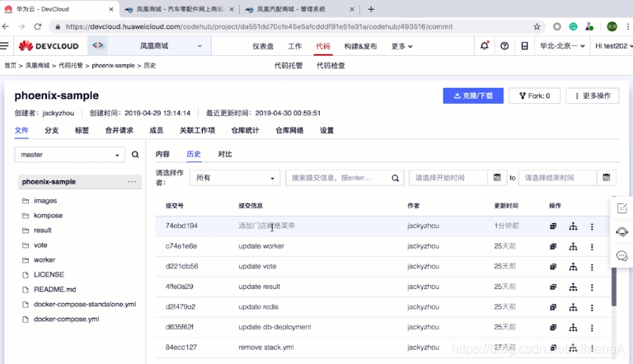Image resolution: width=633 pixels, height=364 pixels.
Task: Open the worker folder in file tree
Action: pyautogui.click(x=45, y=260)
